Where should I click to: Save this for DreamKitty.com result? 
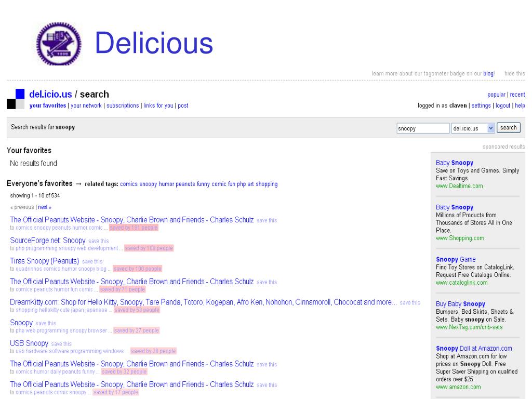pos(410,303)
